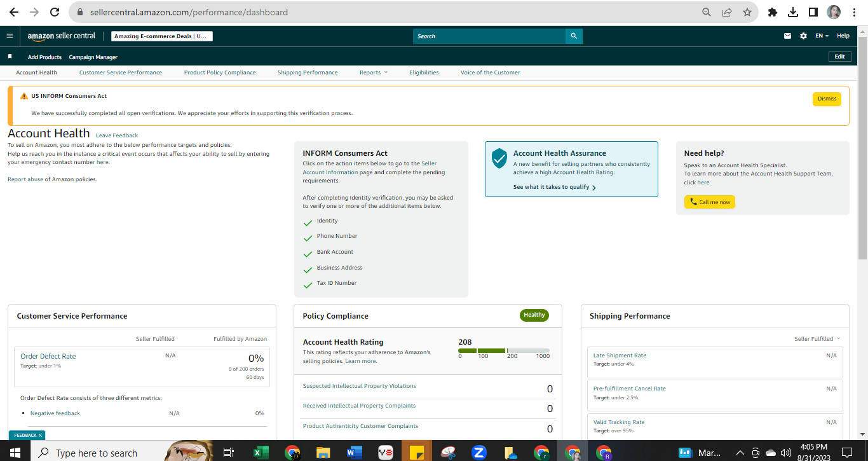Image resolution: width=868 pixels, height=461 pixels.
Task: Click the volume speaker tray icon
Action: [x=786, y=453]
